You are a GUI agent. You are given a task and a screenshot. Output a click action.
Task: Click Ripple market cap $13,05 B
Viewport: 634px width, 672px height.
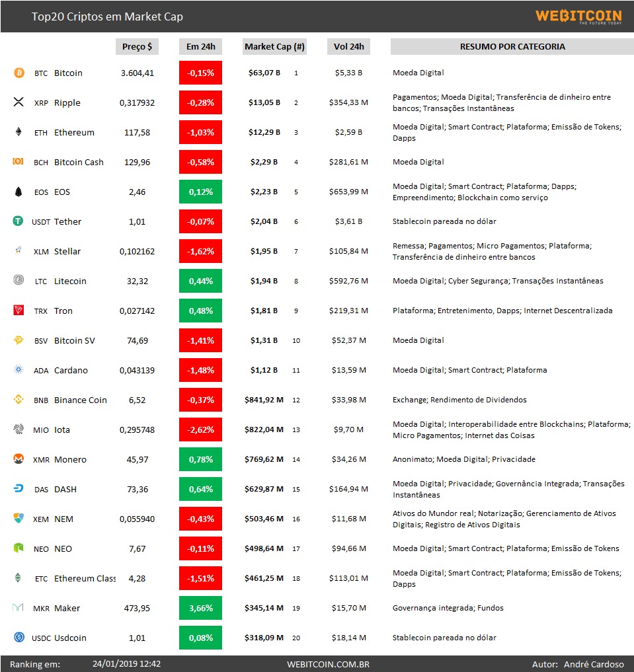(x=264, y=102)
